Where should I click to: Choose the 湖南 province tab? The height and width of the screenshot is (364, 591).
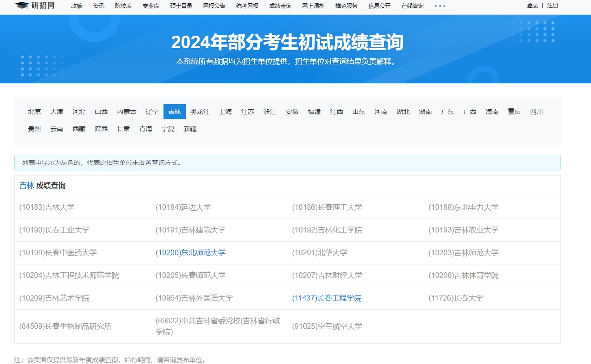[426, 112]
